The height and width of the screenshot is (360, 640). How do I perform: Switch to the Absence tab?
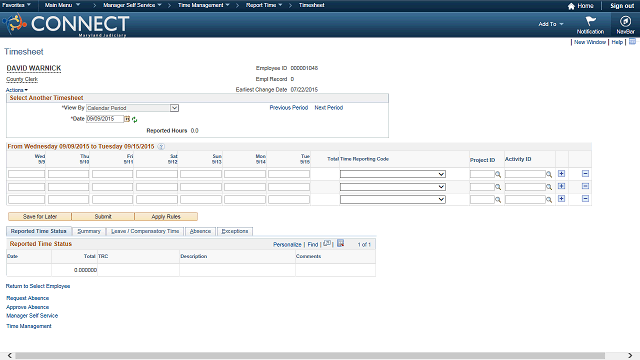click(x=200, y=231)
